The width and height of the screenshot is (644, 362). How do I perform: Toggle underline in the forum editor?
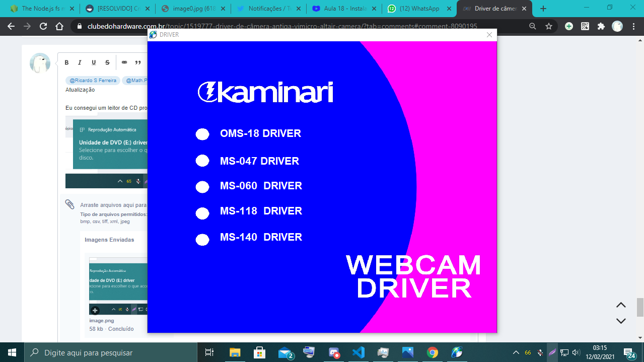pos(94,62)
